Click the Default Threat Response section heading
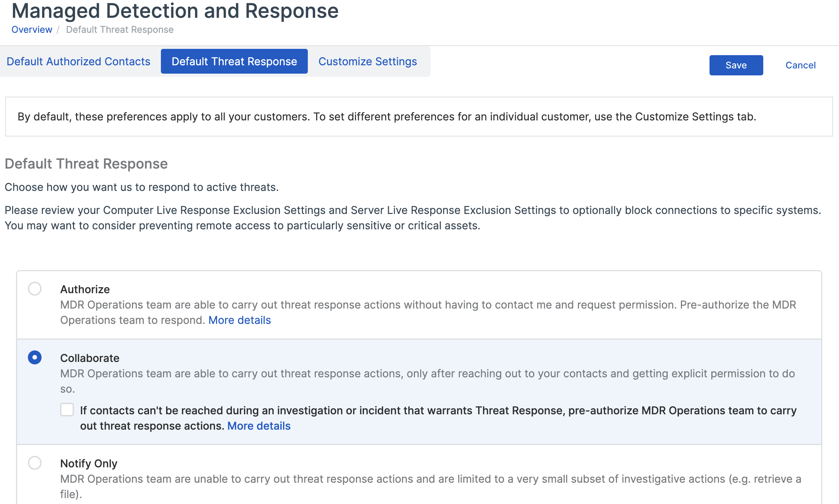 point(86,164)
